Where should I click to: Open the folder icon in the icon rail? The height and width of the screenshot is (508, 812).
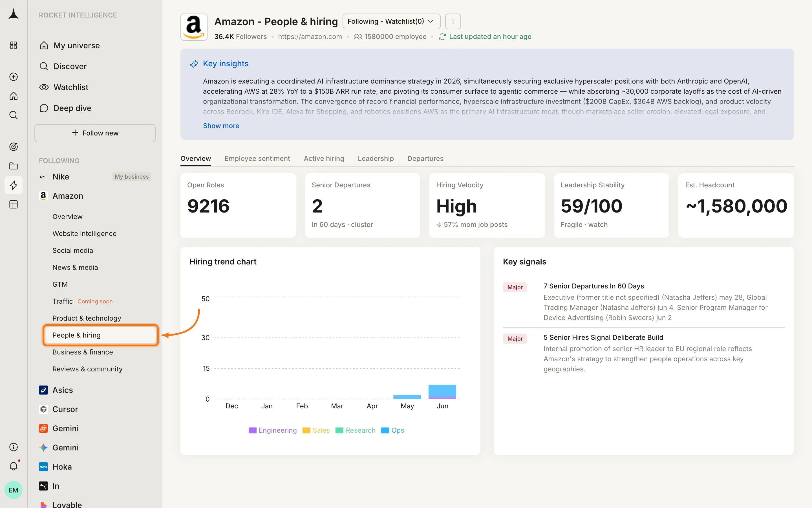point(14,166)
